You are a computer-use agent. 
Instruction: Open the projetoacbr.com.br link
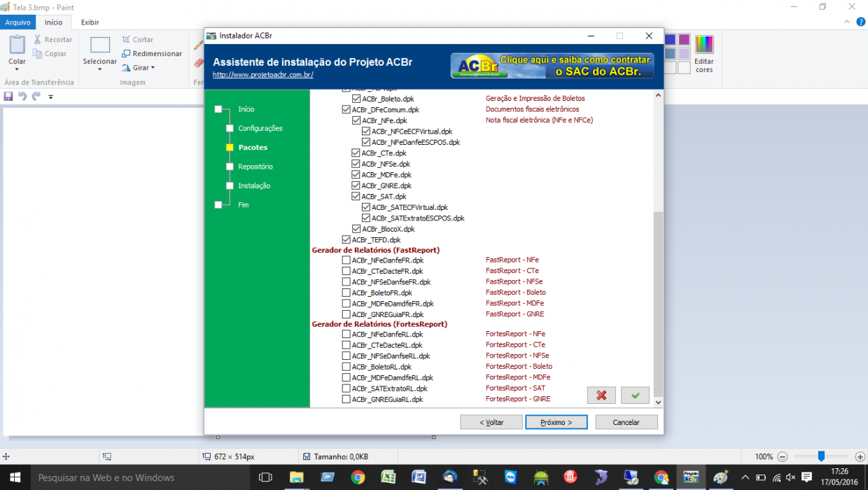click(x=263, y=75)
